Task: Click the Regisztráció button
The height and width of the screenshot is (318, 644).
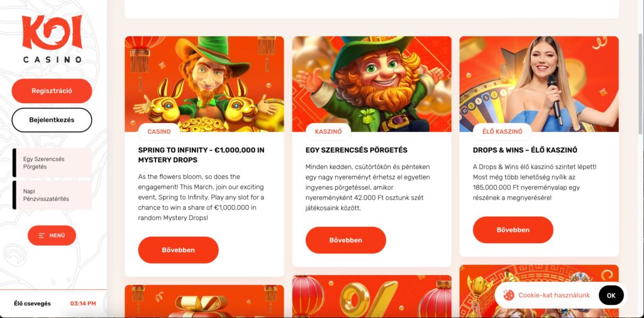Action: click(52, 90)
